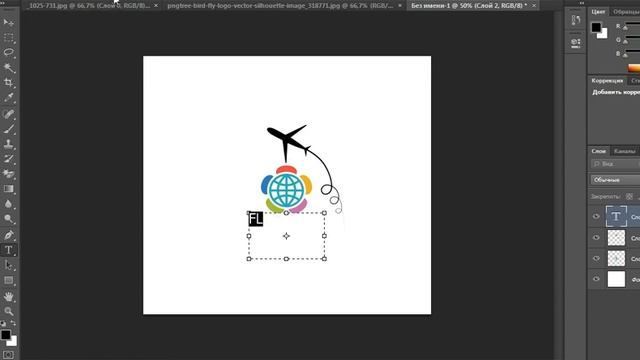Screen dimensions: 640x360
Task: Open the Коррекция panel tab
Action: point(607,80)
